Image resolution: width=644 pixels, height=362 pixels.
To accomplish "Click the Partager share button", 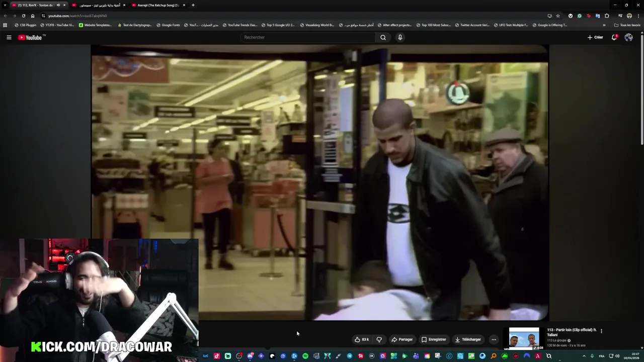I will pyautogui.click(x=402, y=339).
